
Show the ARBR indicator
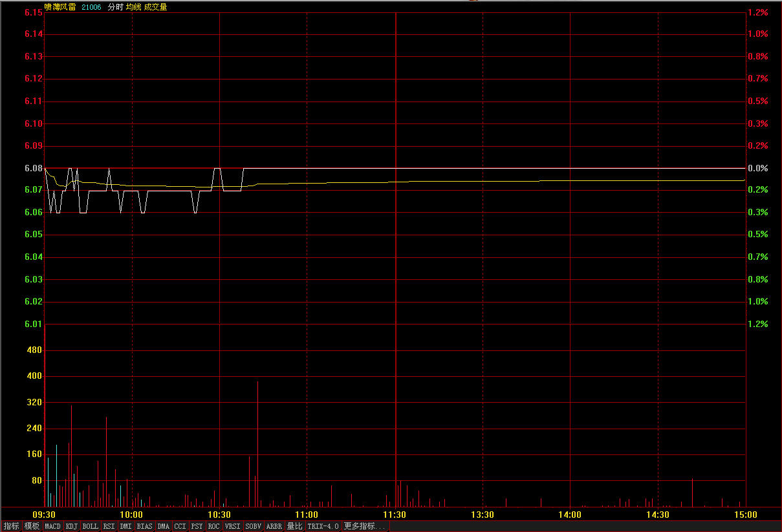click(274, 526)
